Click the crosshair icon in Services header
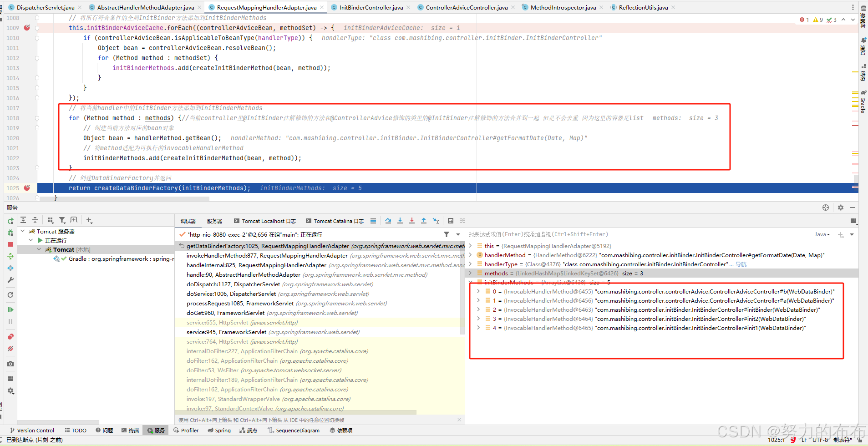The image size is (868, 446). 826,208
